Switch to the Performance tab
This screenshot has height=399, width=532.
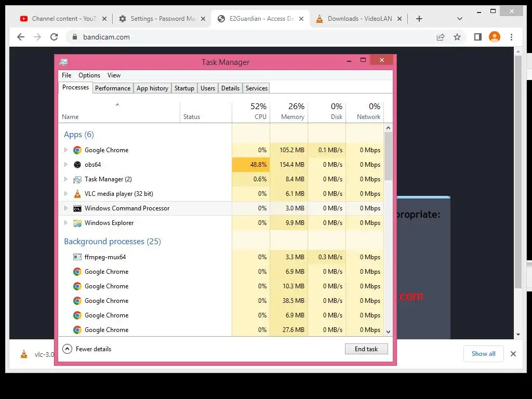tap(113, 88)
